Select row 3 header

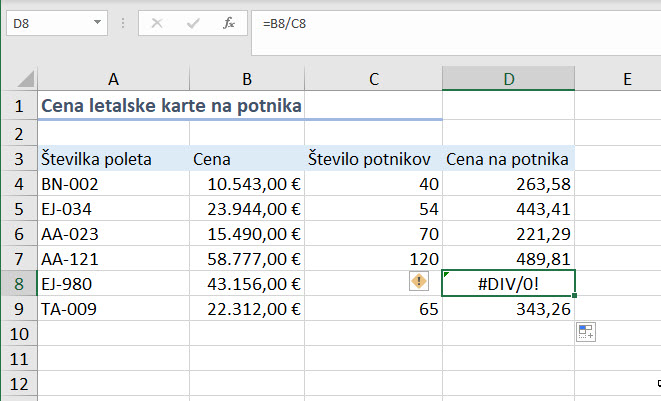point(19,159)
